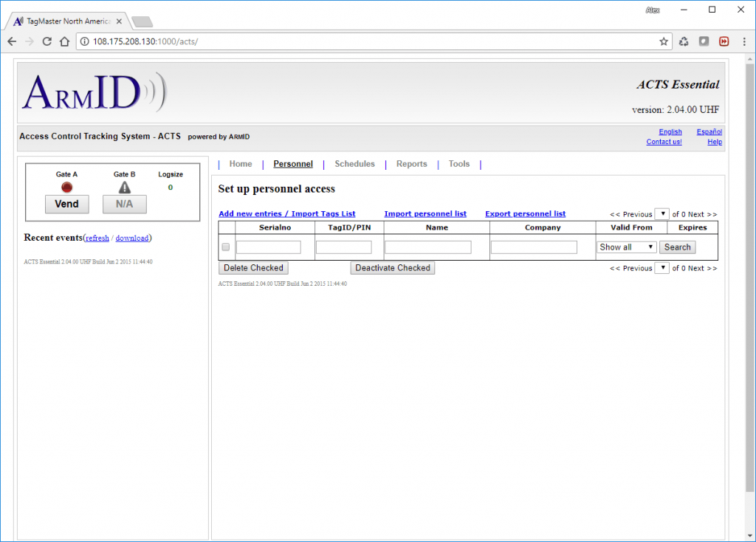Switch to the Schedules tab
The width and height of the screenshot is (756, 542).
pyautogui.click(x=354, y=164)
